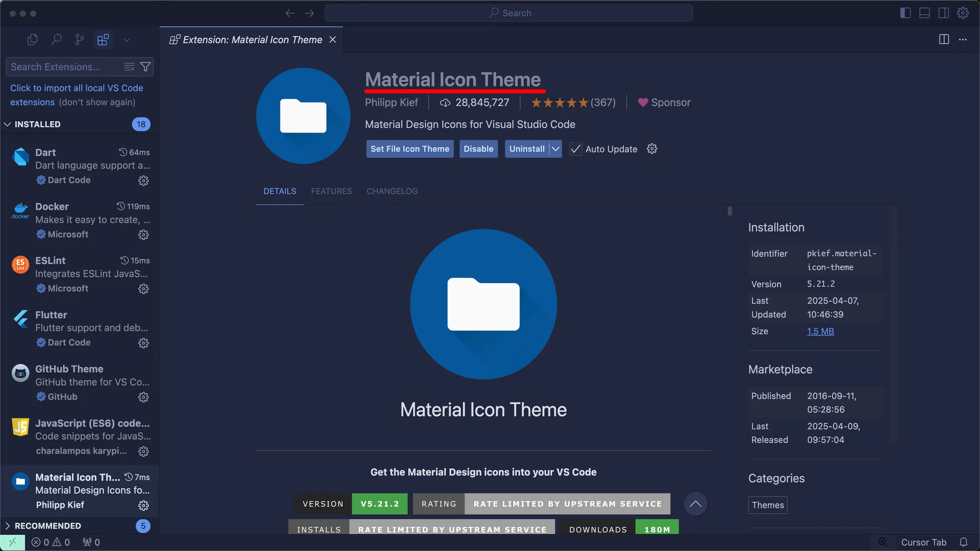This screenshot has width=980, height=551.
Task: Click the scroll-to-top arrow button
Action: coord(695,504)
